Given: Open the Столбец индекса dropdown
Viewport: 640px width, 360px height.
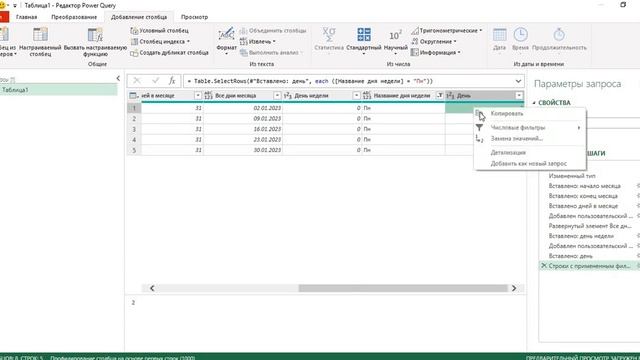Looking at the screenshot, I should (x=160, y=42).
